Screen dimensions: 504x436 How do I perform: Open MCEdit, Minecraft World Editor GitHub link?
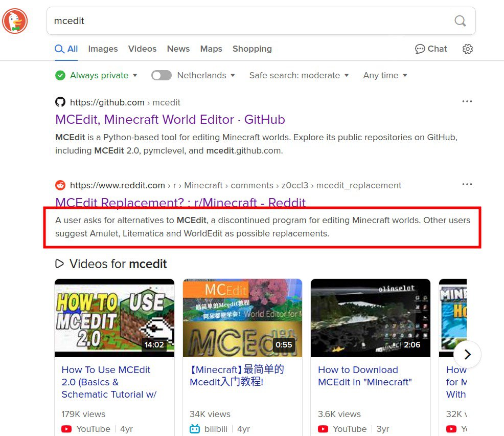pyautogui.click(x=170, y=120)
